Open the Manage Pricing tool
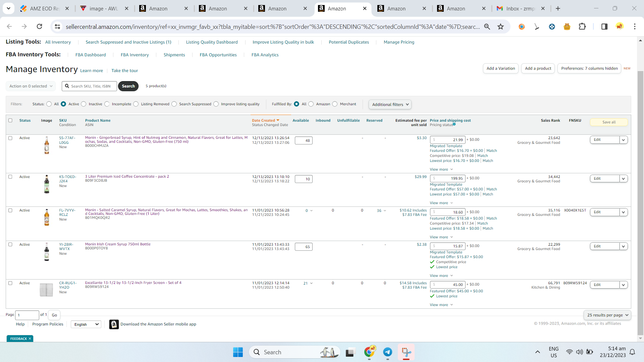The height and width of the screenshot is (362, 644). pyautogui.click(x=399, y=42)
